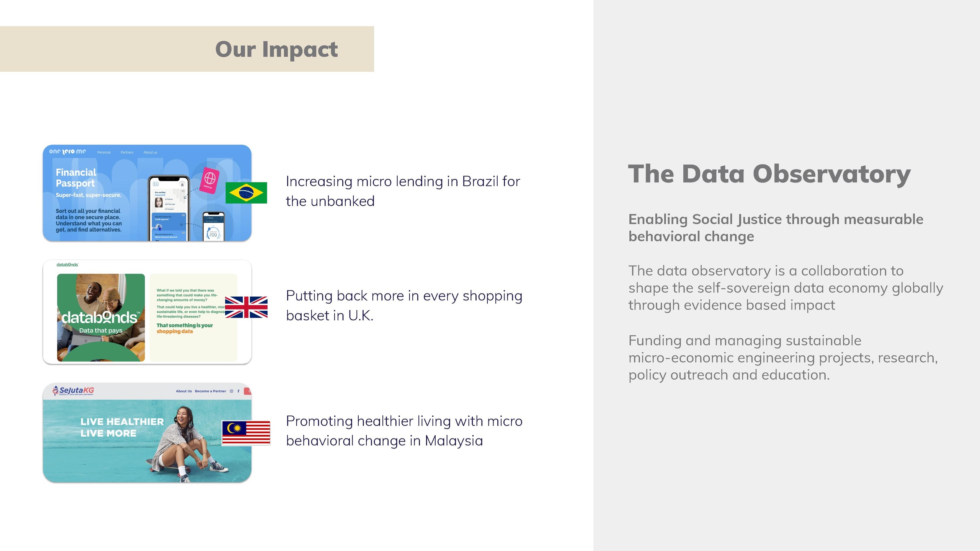The image size is (980, 551).
Task: Click the pink Photo ID passport icon
Action: pyautogui.click(x=210, y=179)
